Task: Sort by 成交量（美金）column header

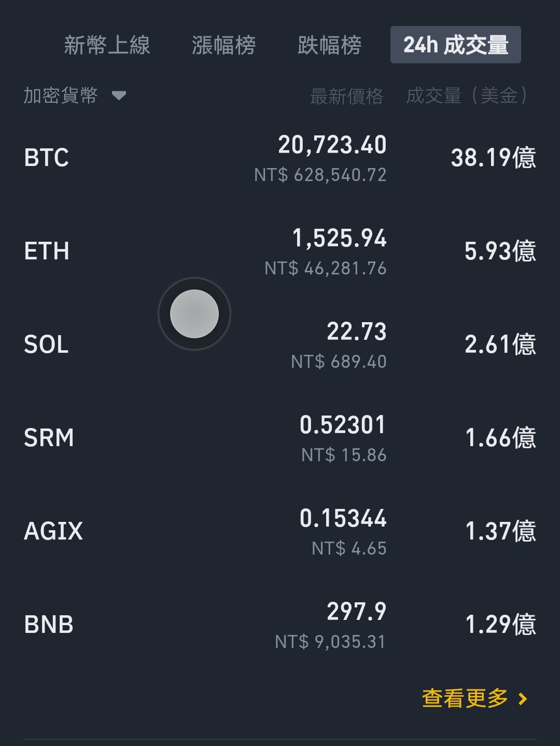Action: pos(467,96)
